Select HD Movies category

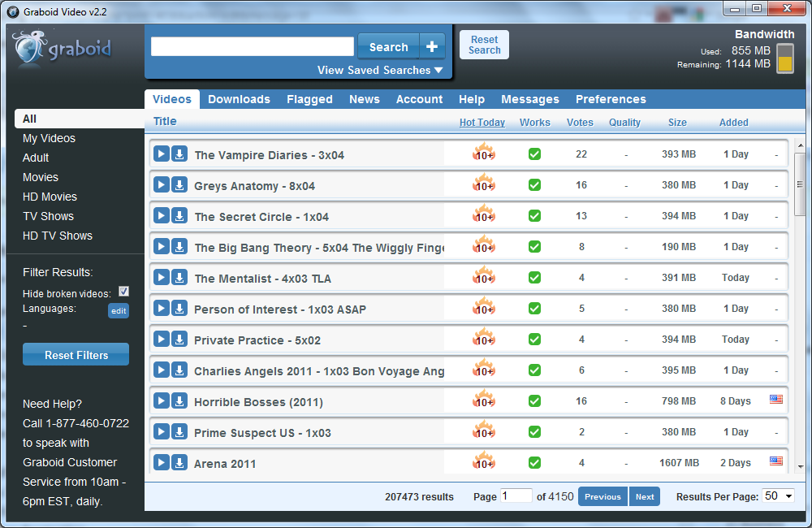[50, 197]
